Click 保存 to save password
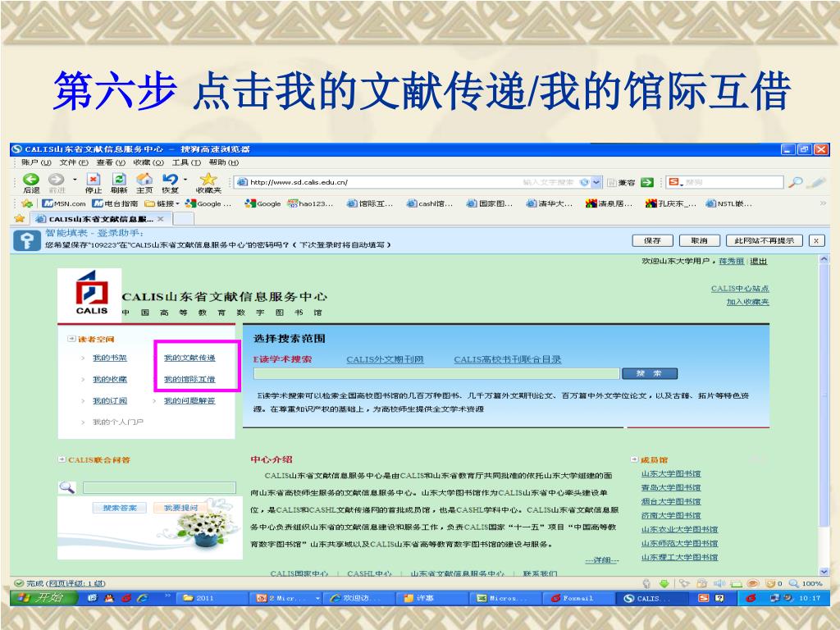Viewport: 840px width, 630px height. pos(652,240)
